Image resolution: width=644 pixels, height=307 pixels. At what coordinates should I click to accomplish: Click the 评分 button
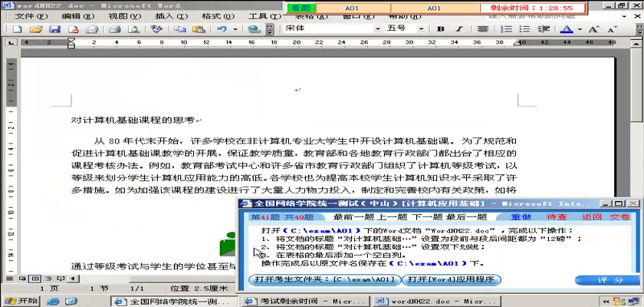pyautogui.click(x=607, y=280)
